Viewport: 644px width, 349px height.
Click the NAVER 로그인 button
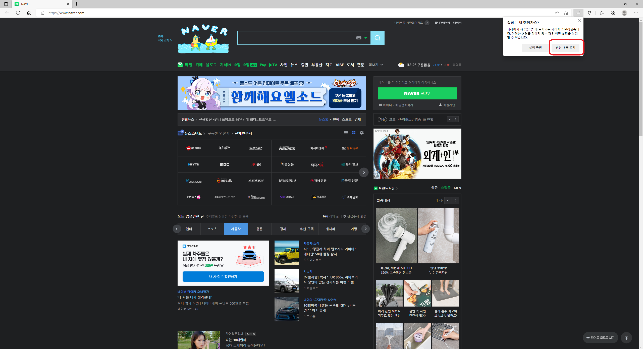pyautogui.click(x=418, y=93)
